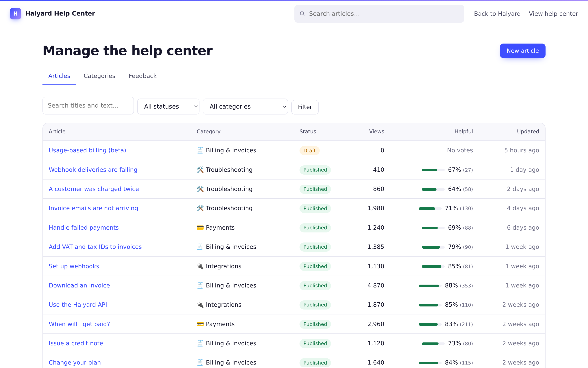Switch to the Categories tab

99,76
